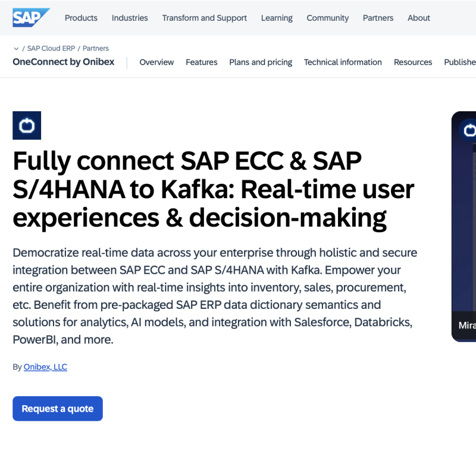Navigate to SAP Cloud ERP via breadcrumb
476x476 pixels.
[x=50, y=48]
